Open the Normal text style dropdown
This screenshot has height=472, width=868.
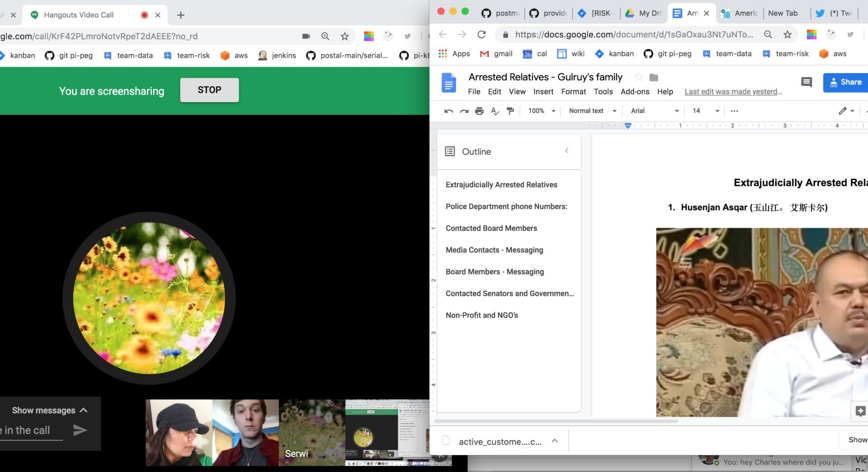click(x=592, y=111)
